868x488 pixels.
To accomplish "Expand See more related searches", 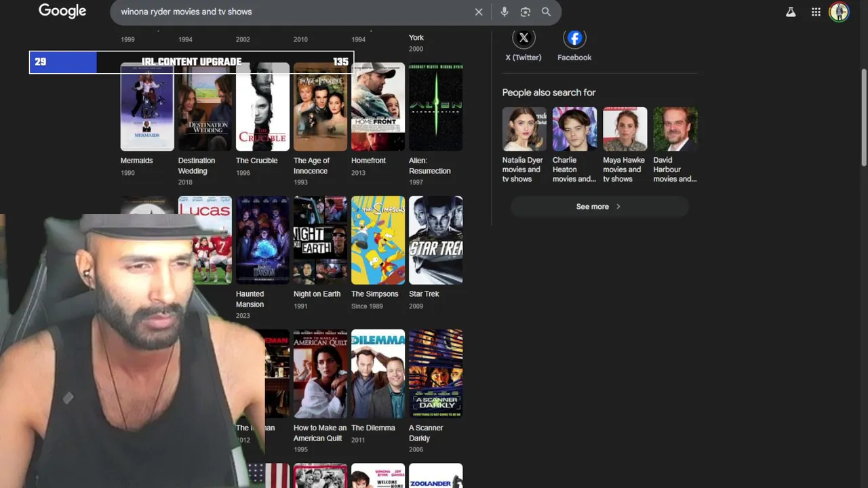I will 599,207.
